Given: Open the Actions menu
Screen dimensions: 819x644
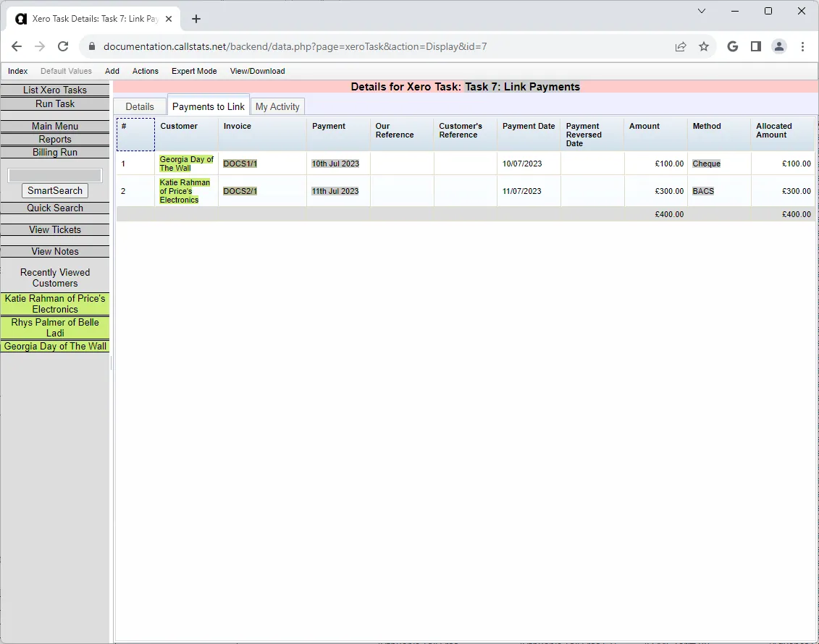Looking at the screenshot, I should pyautogui.click(x=146, y=71).
